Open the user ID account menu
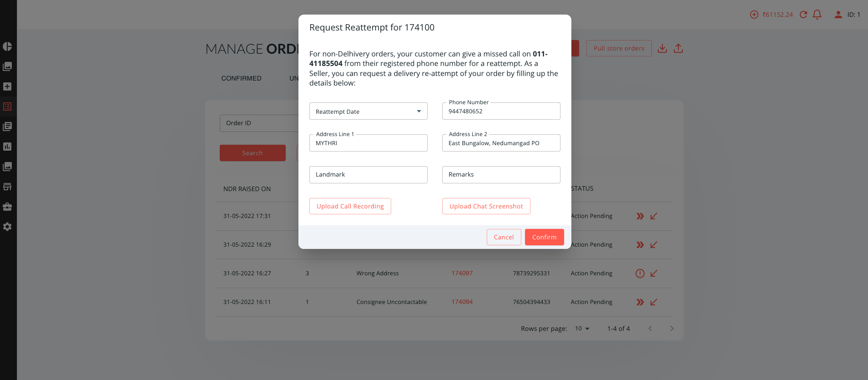 (x=847, y=15)
